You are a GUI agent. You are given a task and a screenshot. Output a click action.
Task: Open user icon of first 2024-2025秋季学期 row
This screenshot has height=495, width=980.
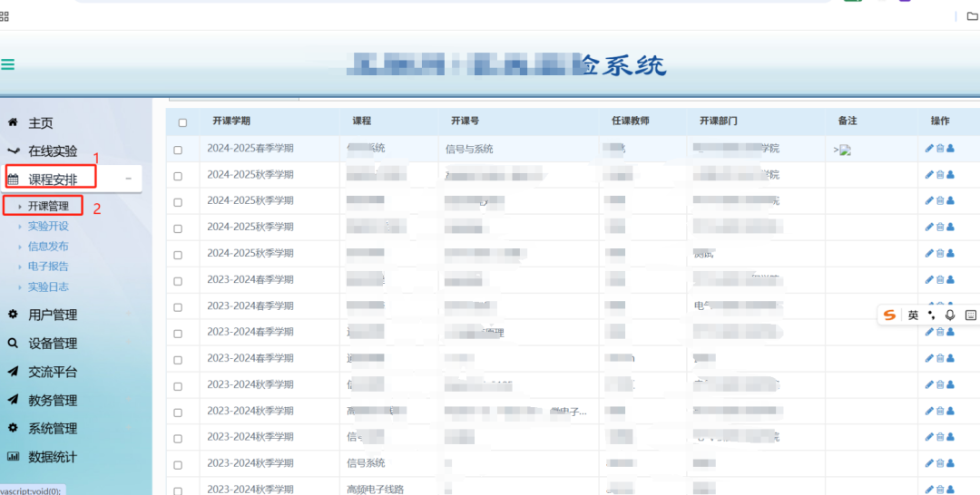pyautogui.click(x=951, y=175)
